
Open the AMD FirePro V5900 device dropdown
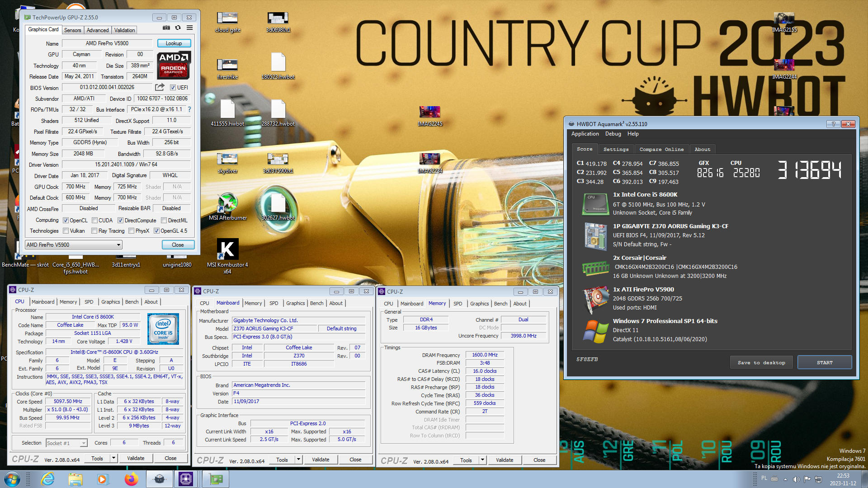(74, 245)
